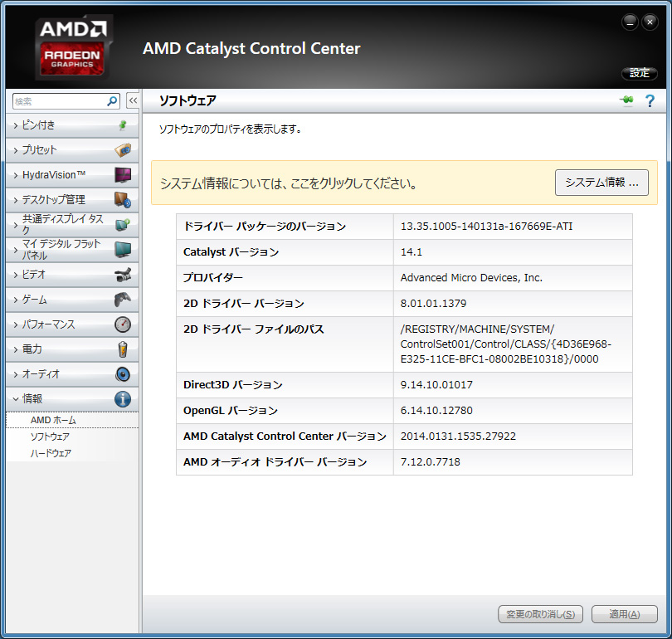This screenshot has width=672, height=639.
Task: Click the gamepad icon beside ゲーム
Action: [x=122, y=300]
